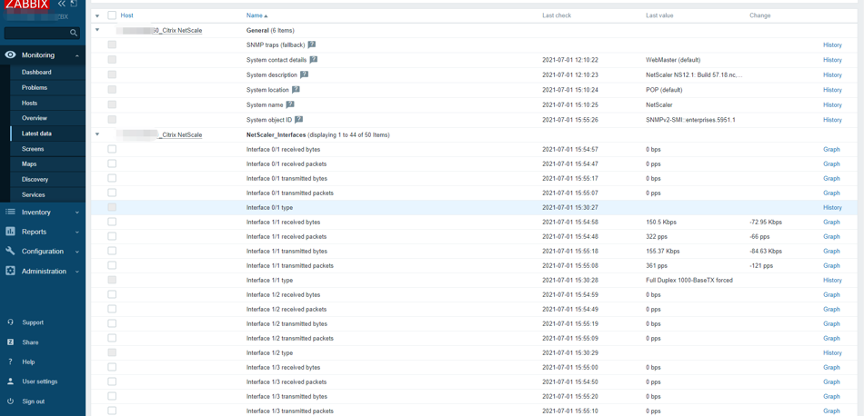Click the Administration gear icon
This screenshot has height=416, width=864.
click(x=10, y=271)
